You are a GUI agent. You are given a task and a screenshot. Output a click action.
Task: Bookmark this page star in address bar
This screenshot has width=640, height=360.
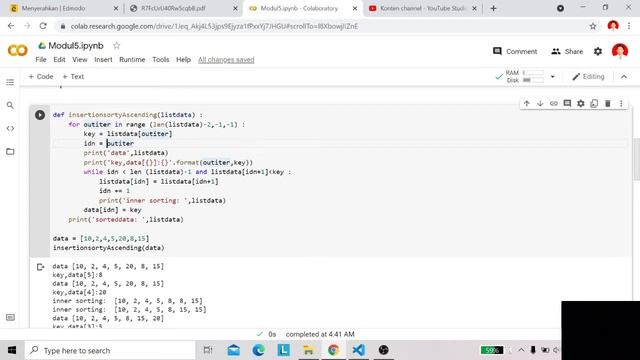point(593,26)
